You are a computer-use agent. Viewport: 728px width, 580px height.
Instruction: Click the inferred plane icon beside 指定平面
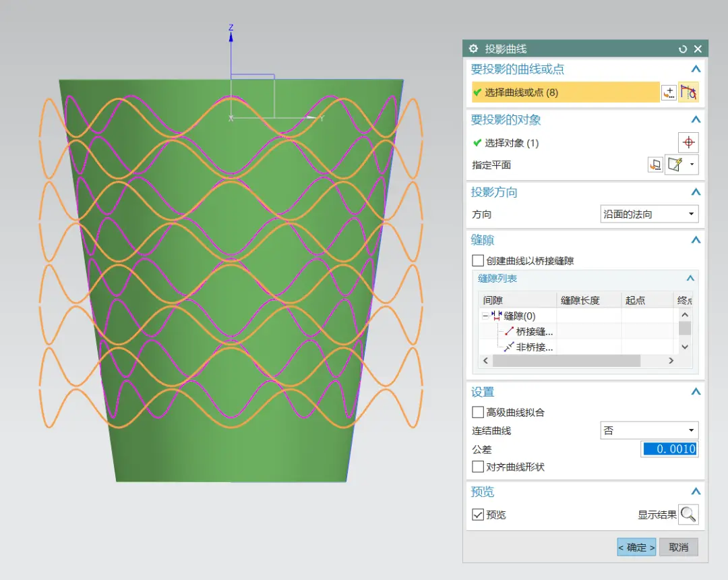675,165
